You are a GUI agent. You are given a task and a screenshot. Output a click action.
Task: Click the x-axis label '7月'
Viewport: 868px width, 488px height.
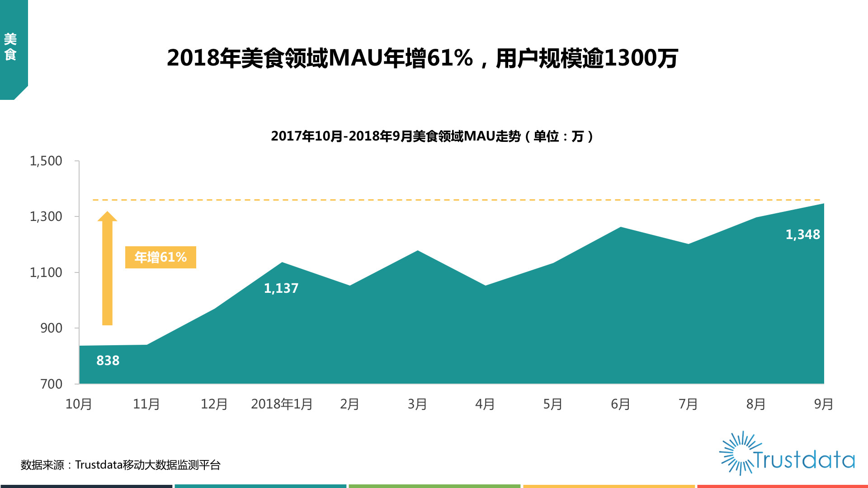688,404
